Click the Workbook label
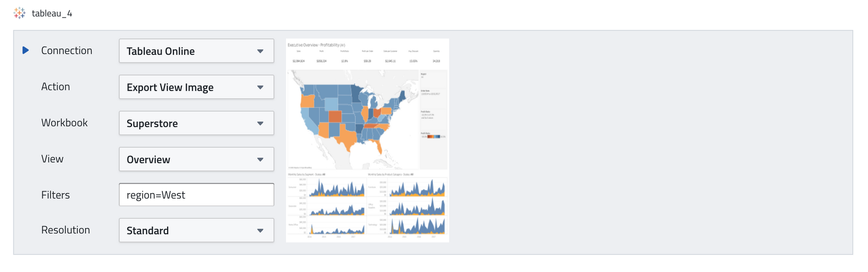The height and width of the screenshot is (272, 868). pyautogui.click(x=64, y=123)
